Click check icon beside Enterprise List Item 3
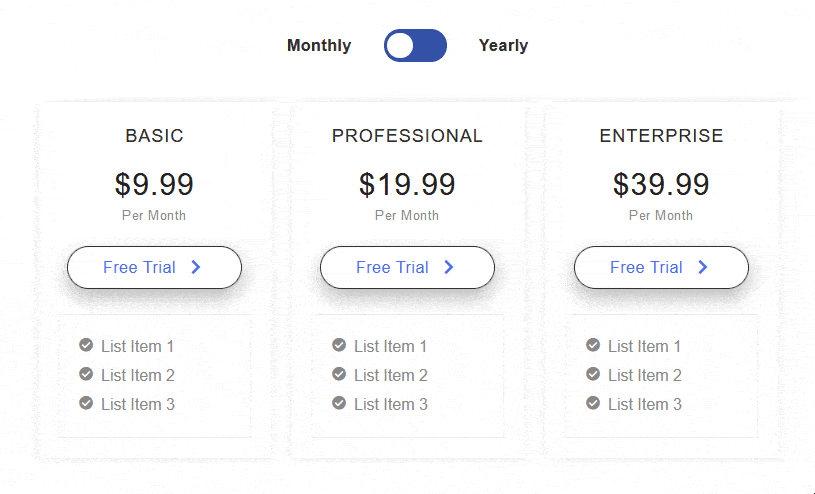The width and height of the screenshot is (815, 494). (x=593, y=403)
